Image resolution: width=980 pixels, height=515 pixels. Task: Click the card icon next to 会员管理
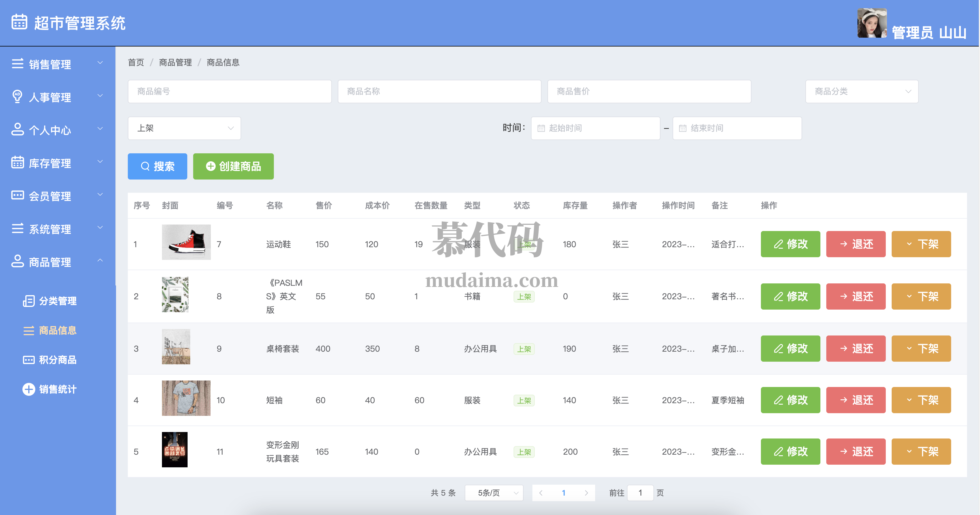(17, 195)
